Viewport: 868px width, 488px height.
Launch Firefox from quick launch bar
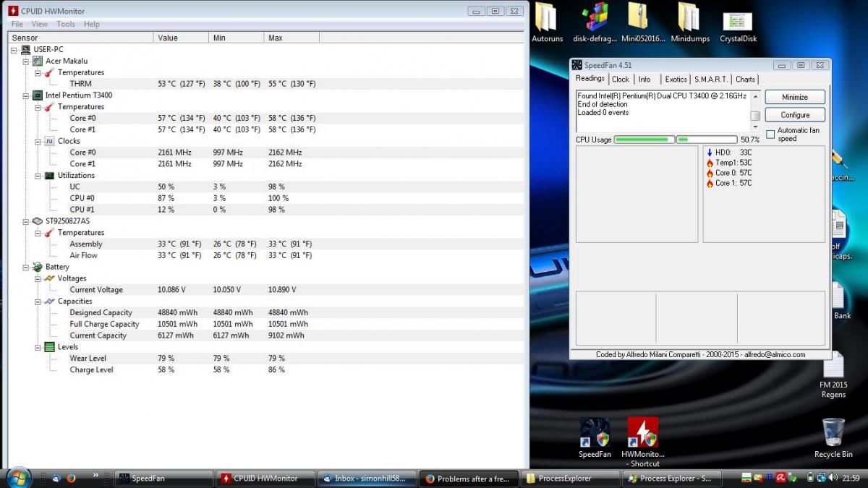coord(71,478)
